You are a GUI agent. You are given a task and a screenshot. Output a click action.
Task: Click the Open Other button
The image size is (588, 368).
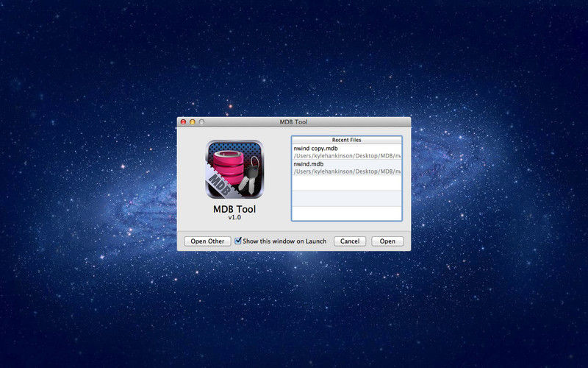pyautogui.click(x=207, y=241)
